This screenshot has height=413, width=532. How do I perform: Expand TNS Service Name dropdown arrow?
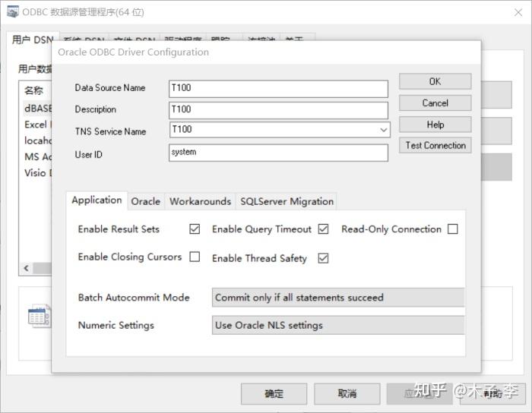click(x=383, y=130)
